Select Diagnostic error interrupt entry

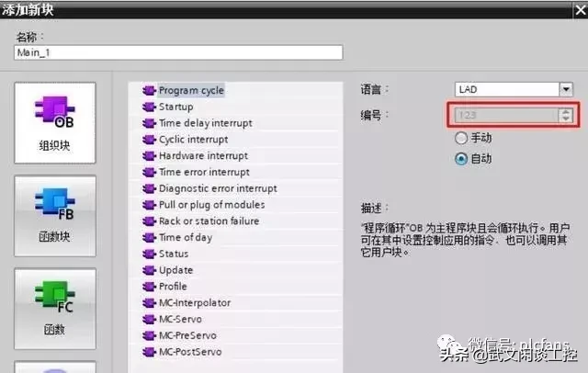coord(218,188)
